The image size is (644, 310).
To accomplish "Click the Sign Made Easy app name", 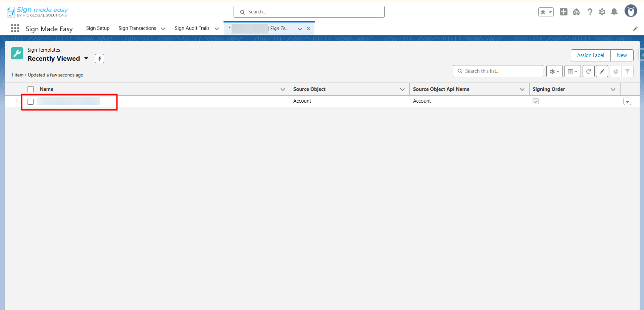I will 49,29.
